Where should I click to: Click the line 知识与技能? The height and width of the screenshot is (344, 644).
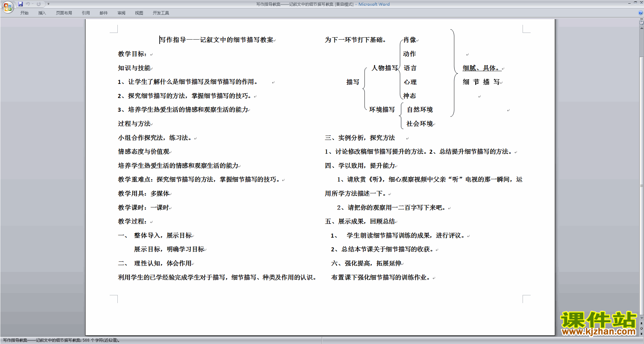coord(134,68)
